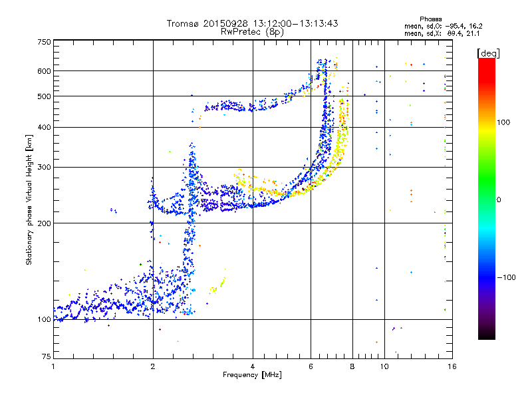532x399 pixels.
Task: Click the y-axis tick label "75"
Action: [x=47, y=356]
